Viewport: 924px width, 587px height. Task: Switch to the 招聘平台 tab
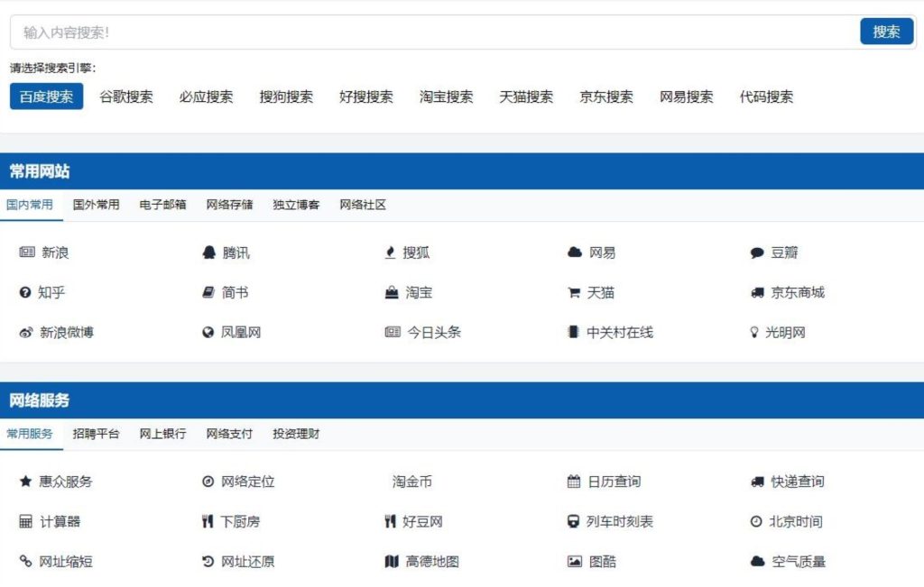(x=97, y=434)
